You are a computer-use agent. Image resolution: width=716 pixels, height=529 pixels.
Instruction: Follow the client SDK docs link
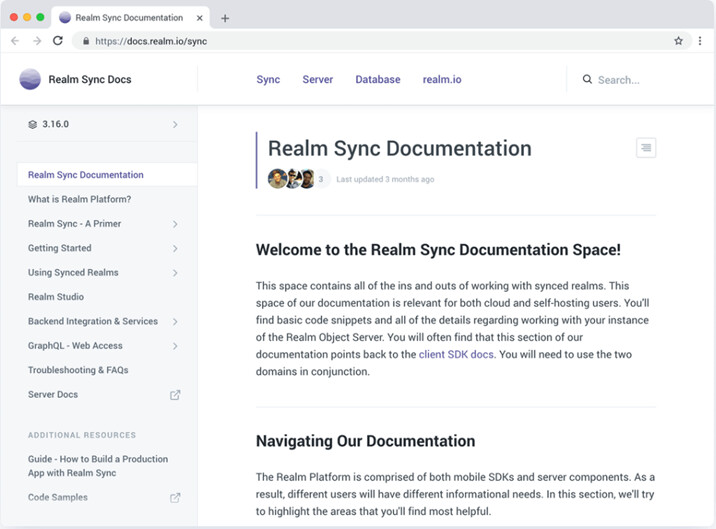click(457, 354)
